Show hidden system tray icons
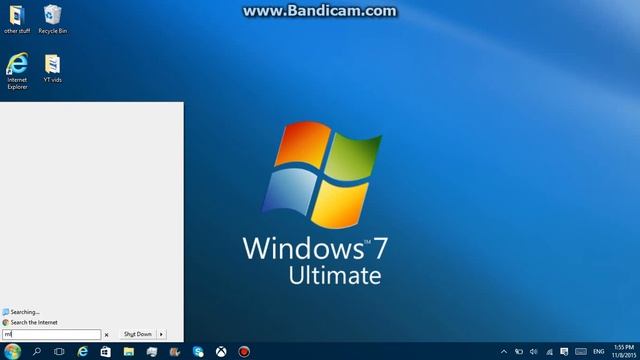 pyautogui.click(x=504, y=351)
